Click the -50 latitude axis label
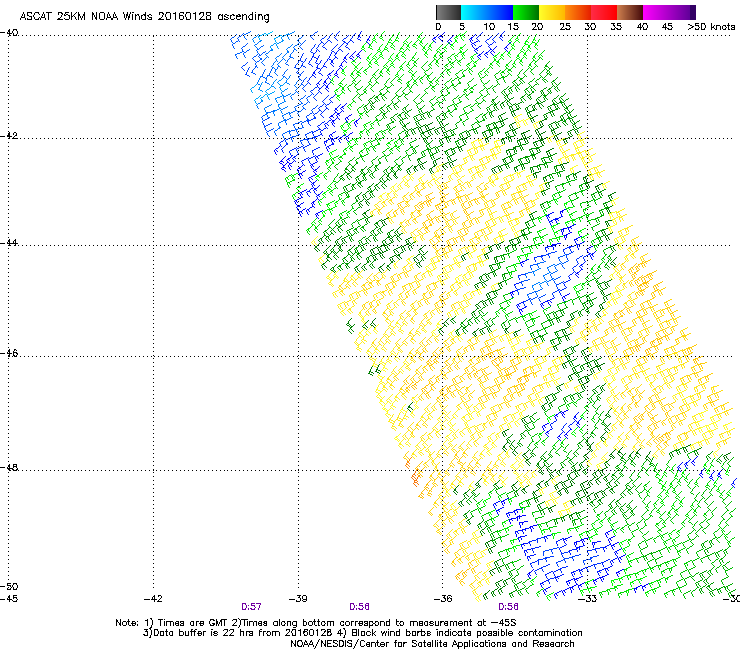The image size is (740, 650). tap(9, 587)
